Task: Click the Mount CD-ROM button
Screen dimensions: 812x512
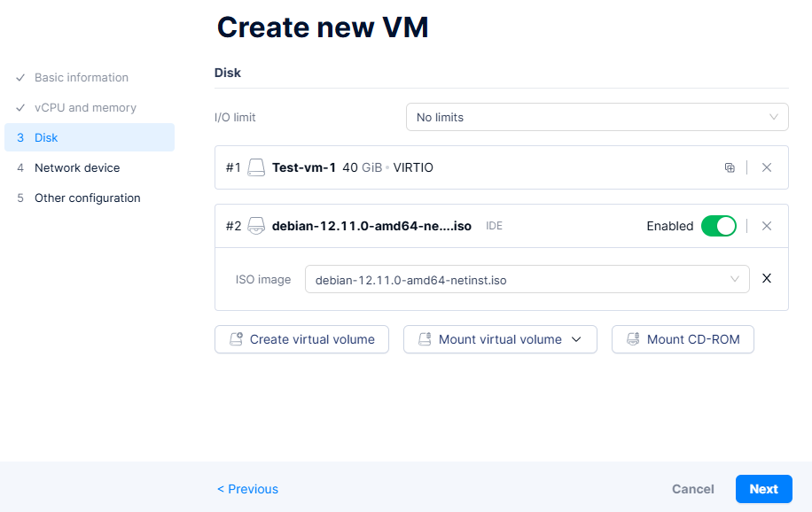Action: coord(683,339)
